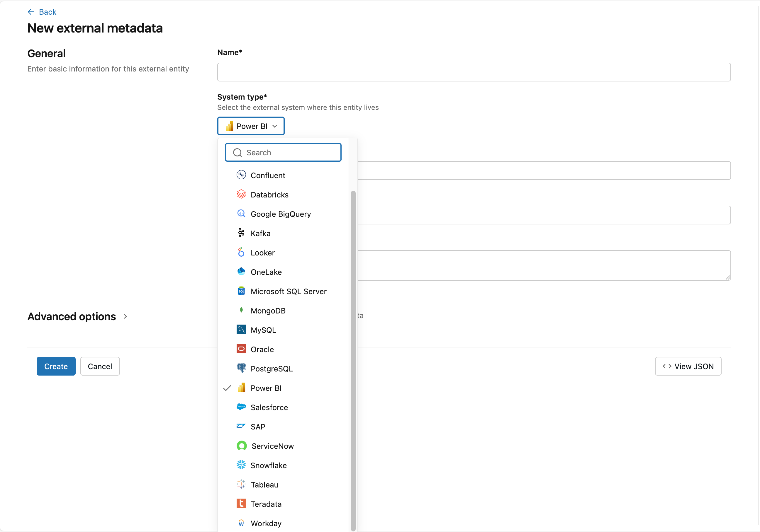Click the checkmark beside Power BI
The width and height of the screenshot is (760, 532).
227,388
